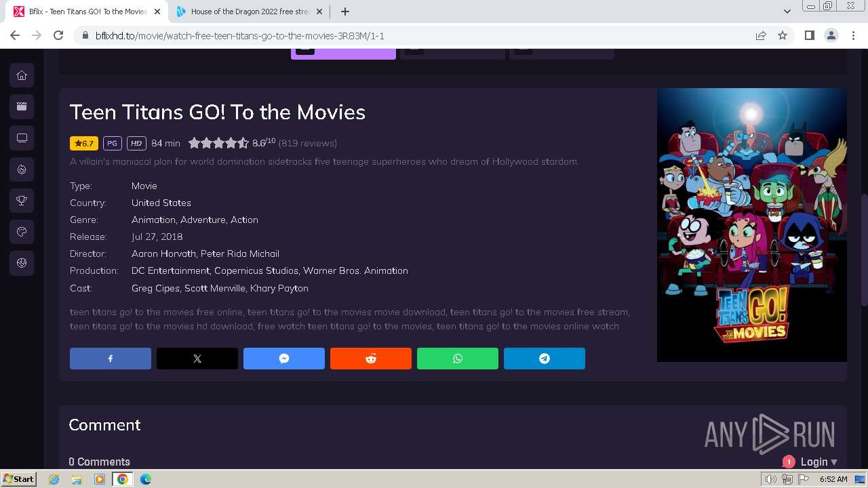Viewport: 868px width, 488px height.
Task: Click the Adventure genre link
Action: tap(203, 220)
